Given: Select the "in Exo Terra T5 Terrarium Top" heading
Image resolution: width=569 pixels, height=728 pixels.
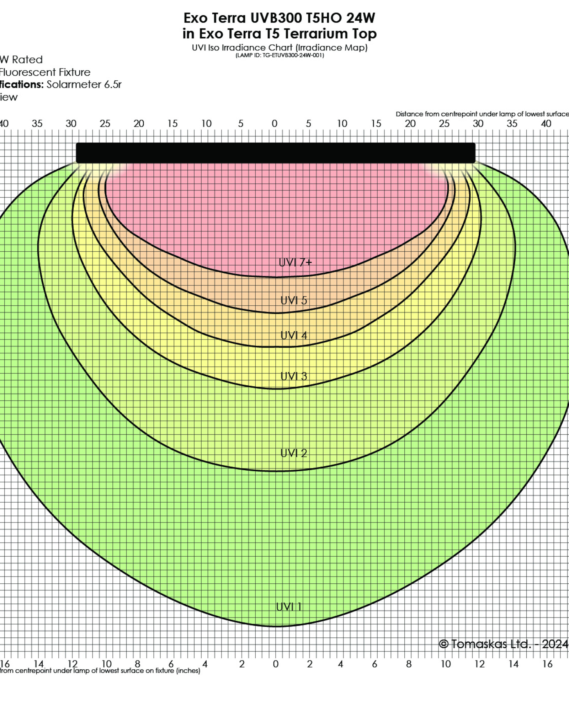Looking at the screenshot, I should point(280,34).
